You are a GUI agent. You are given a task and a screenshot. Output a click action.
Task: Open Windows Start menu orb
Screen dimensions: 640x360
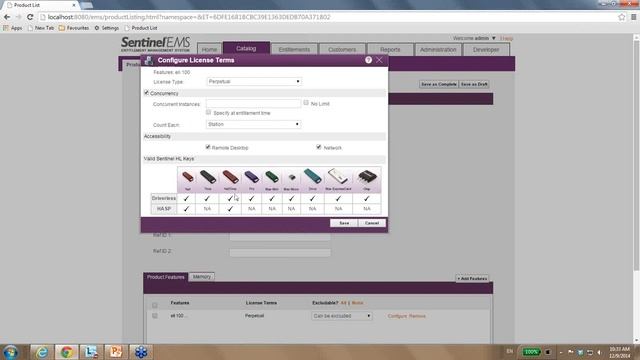pos(10,352)
